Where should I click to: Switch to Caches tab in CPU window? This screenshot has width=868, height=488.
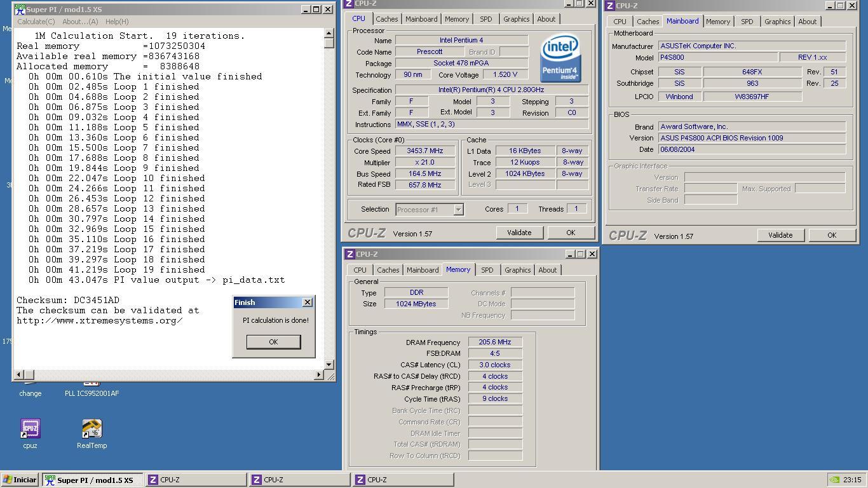pyautogui.click(x=386, y=19)
